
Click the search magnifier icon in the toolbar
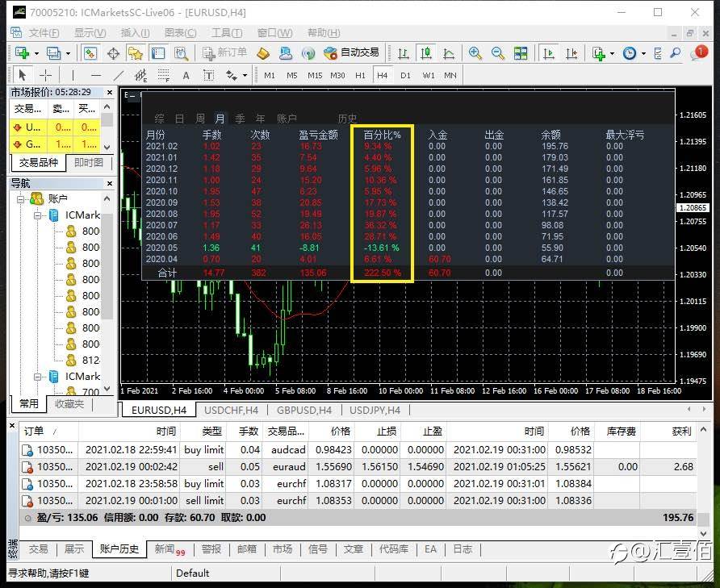(x=673, y=53)
